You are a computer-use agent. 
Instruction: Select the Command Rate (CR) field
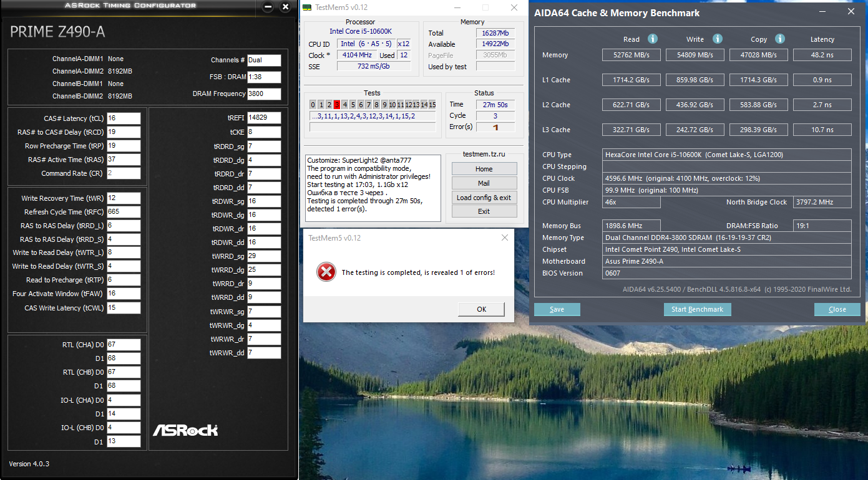click(x=124, y=173)
